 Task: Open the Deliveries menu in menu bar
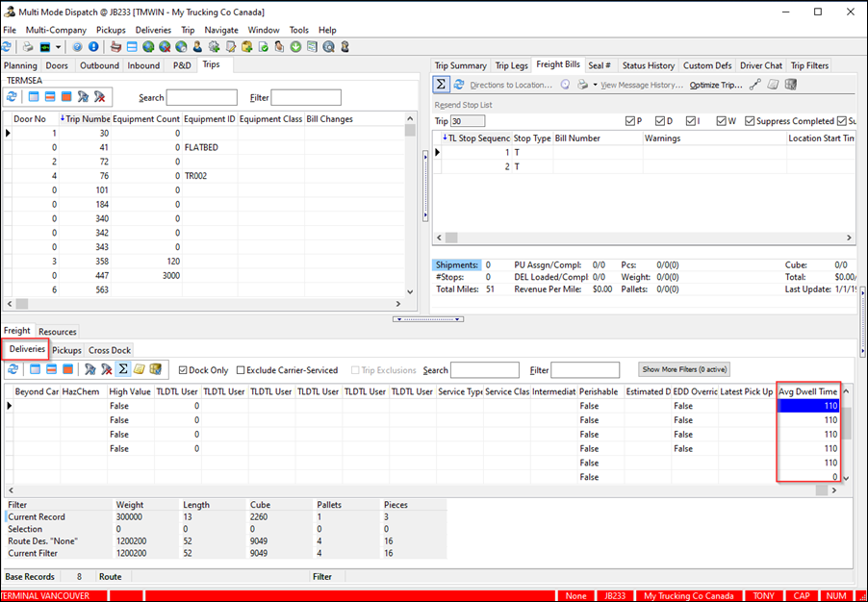pos(153,30)
